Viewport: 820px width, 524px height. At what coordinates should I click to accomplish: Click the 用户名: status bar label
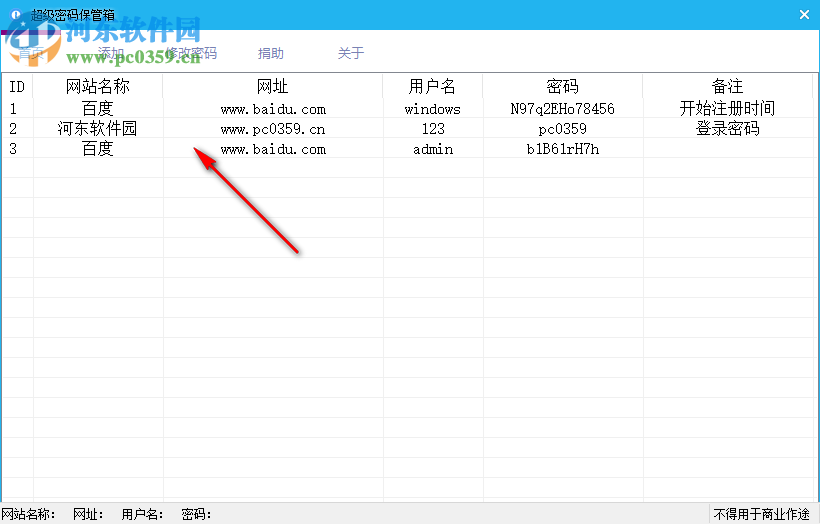[142, 515]
